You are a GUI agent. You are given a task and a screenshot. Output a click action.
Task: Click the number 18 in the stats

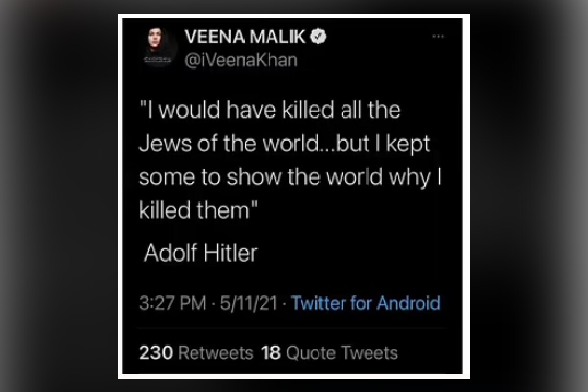tap(270, 353)
